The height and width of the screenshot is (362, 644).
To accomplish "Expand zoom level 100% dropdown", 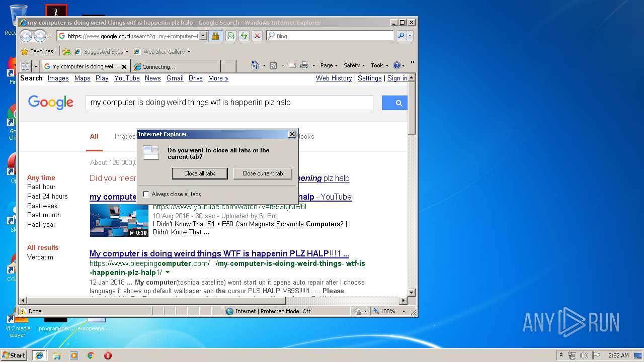I will point(404,311).
